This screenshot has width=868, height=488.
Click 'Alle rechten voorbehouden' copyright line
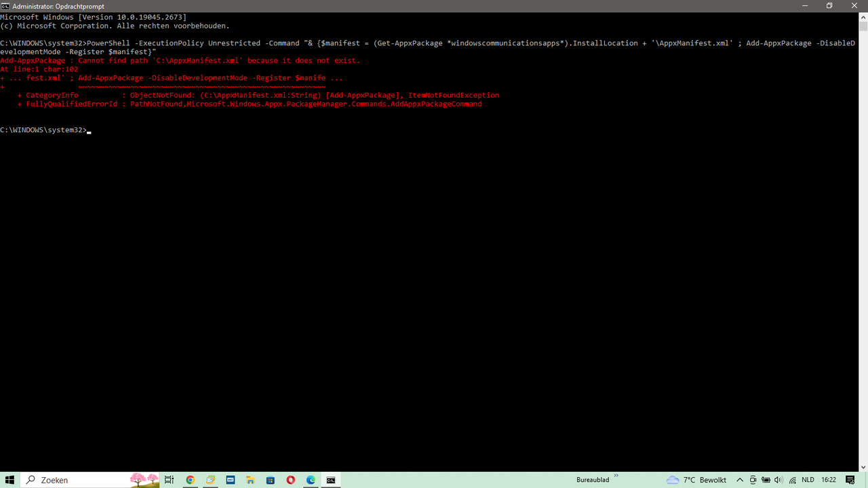115,26
